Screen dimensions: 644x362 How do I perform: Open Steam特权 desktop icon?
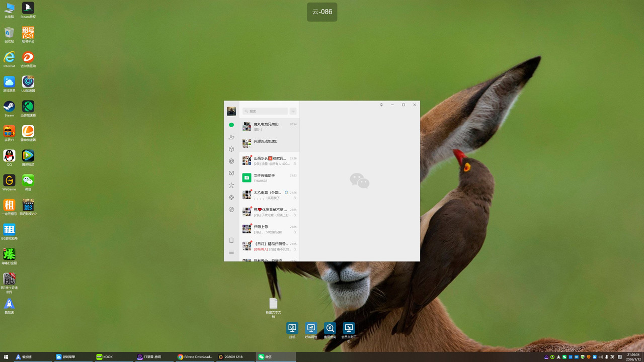pyautogui.click(x=28, y=10)
